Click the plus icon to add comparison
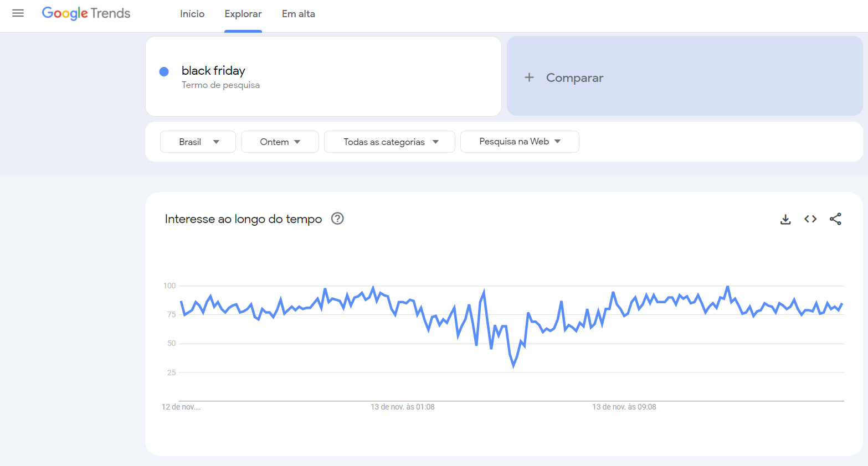Image resolution: width=868 pixels, height=466 pixels. point(530,77)
